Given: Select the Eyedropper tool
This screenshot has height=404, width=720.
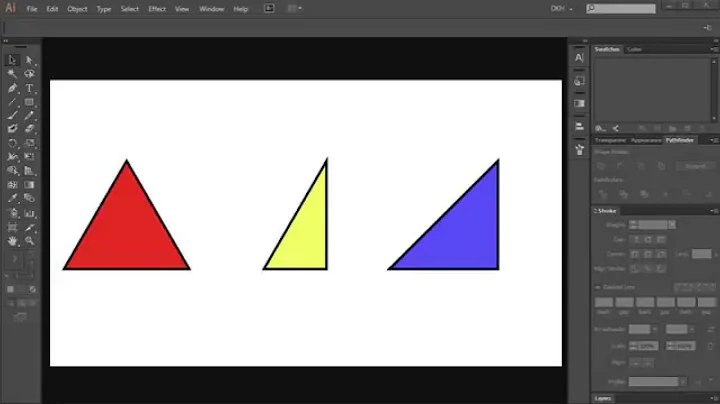Looking at the screenshot, I should [x=12, y=198].
